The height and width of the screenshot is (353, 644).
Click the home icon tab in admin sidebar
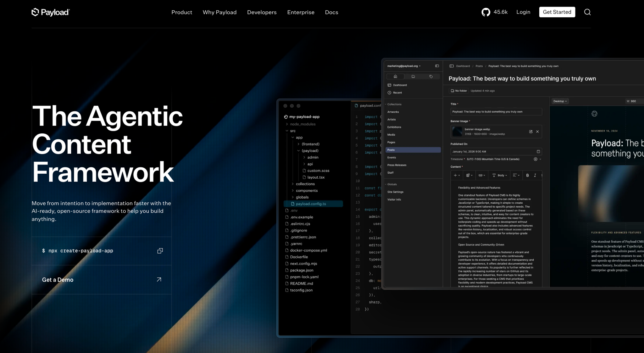coord(395,76)
